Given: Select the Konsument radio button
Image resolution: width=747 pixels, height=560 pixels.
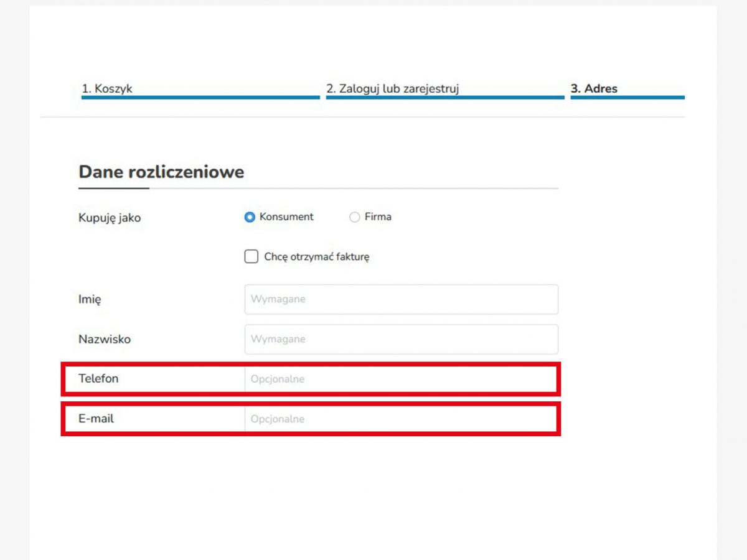Looking at the screenshot, I should [x=250, y=217].
